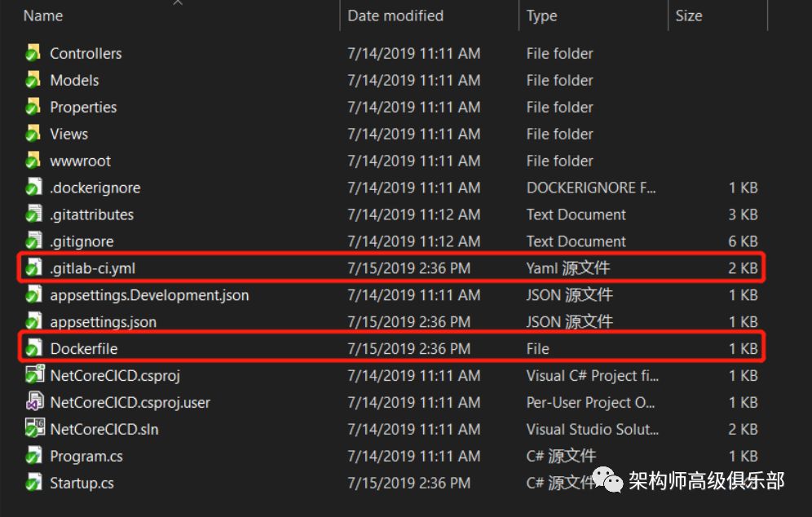The height and width of the screenshot is (517, 812).
Task: Click the scrollbar up arrow at top
Action: tap(178, 3)
